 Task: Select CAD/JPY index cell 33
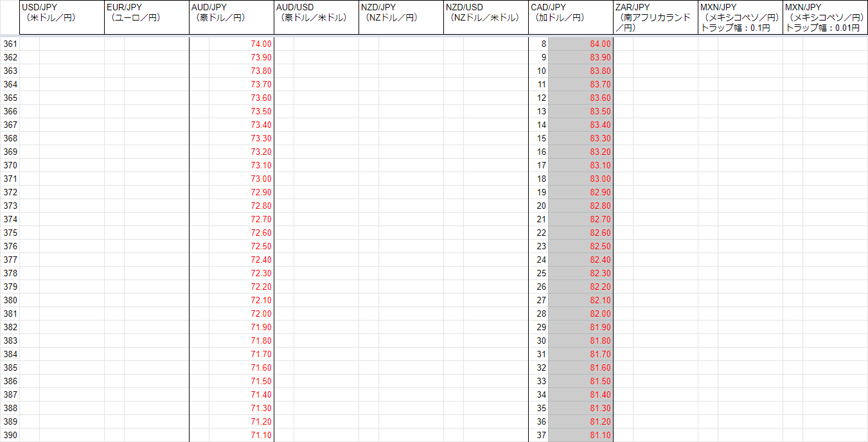[538, 381]
